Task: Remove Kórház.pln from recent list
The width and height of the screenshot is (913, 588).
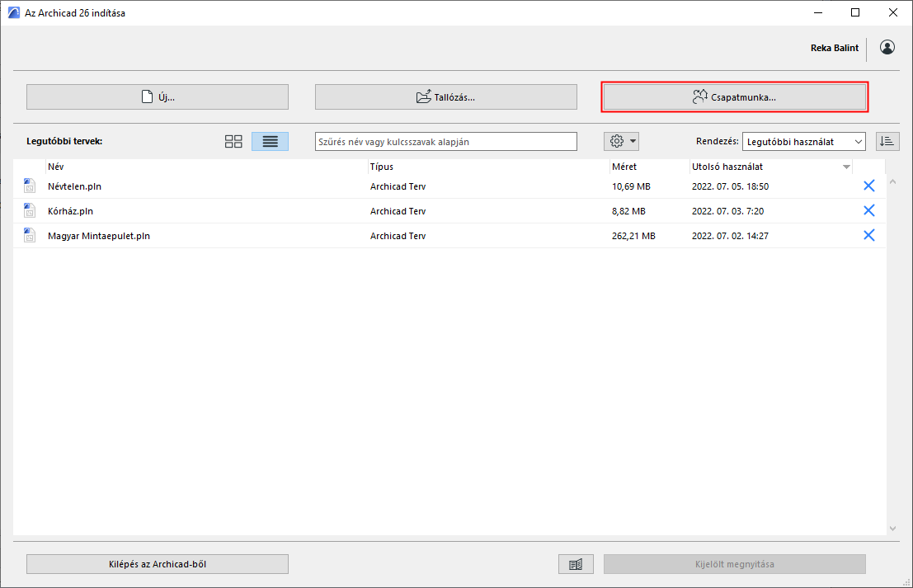Action: coord(868,210)
